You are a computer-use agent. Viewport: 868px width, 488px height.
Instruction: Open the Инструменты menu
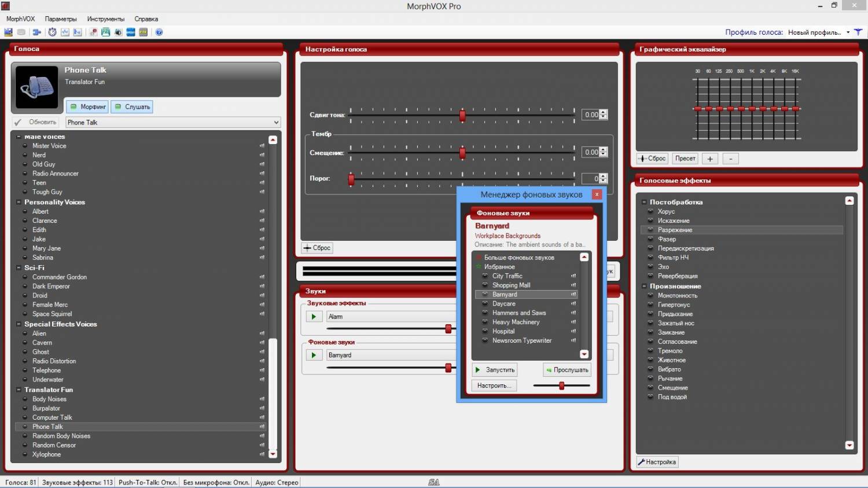[x=105, y=19]
